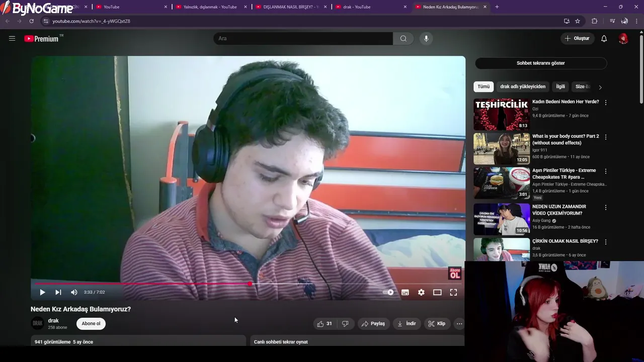Open 'What is your body count? Part 2' thumbnail
The image size is (644, 362).
pyautogui.click(x=502, y=149)
